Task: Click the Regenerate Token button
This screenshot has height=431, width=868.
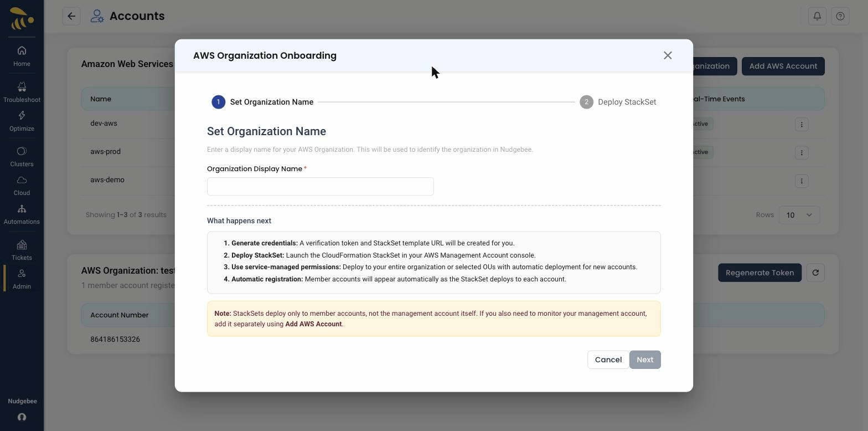Action: (x=759, y=273)
